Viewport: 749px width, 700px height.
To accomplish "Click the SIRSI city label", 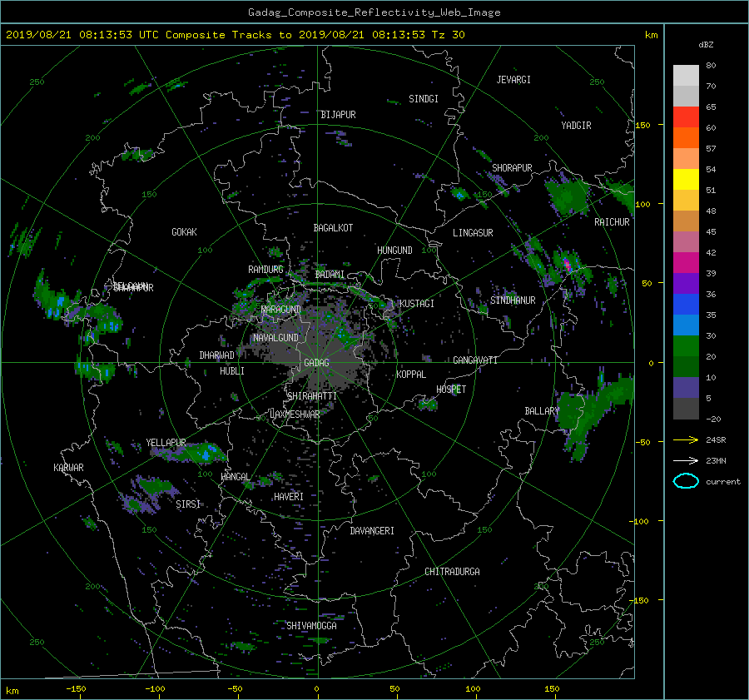I will (188, 504).
